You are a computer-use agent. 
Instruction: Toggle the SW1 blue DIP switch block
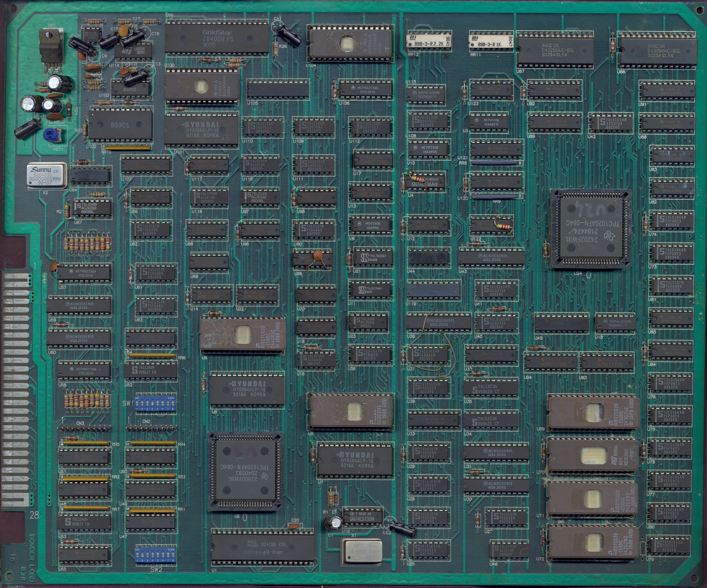tap(155, 403)
